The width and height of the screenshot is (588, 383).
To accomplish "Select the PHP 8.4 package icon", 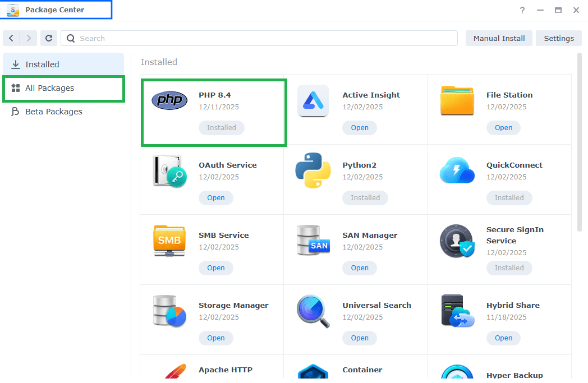I will [169, 100].
